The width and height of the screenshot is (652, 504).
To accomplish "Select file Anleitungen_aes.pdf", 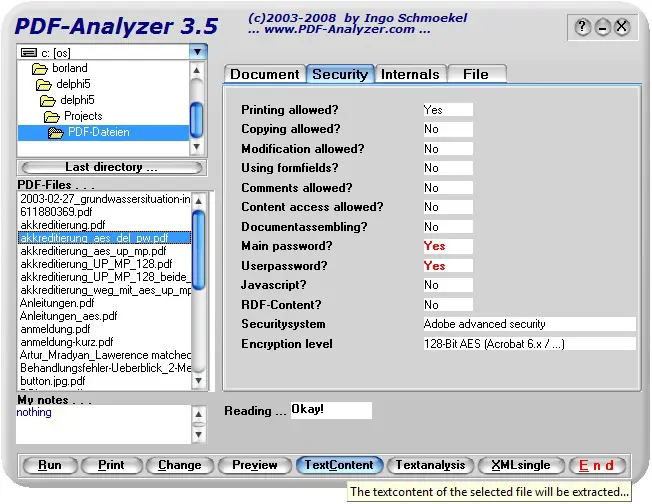I will coord(105,316).
